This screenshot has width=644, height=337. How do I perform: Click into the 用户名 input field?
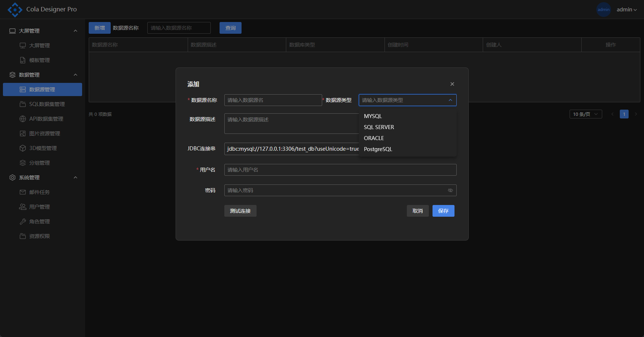(340, 170)
